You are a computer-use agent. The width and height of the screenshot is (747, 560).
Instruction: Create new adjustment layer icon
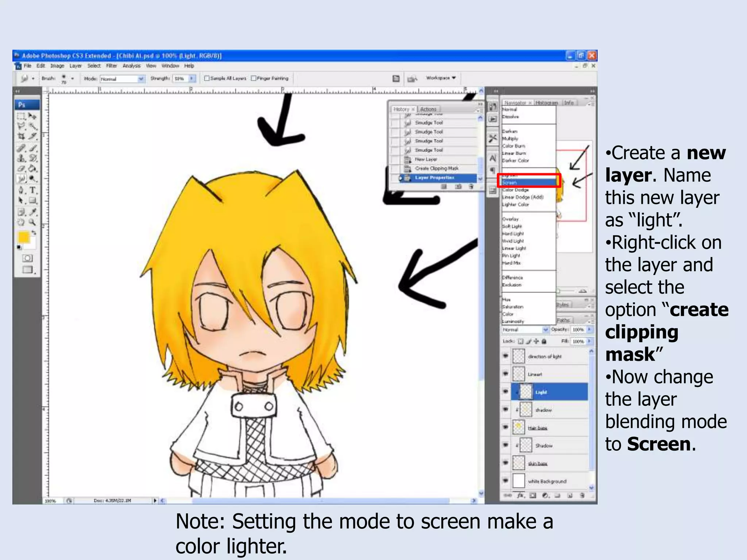pos(545,495)
